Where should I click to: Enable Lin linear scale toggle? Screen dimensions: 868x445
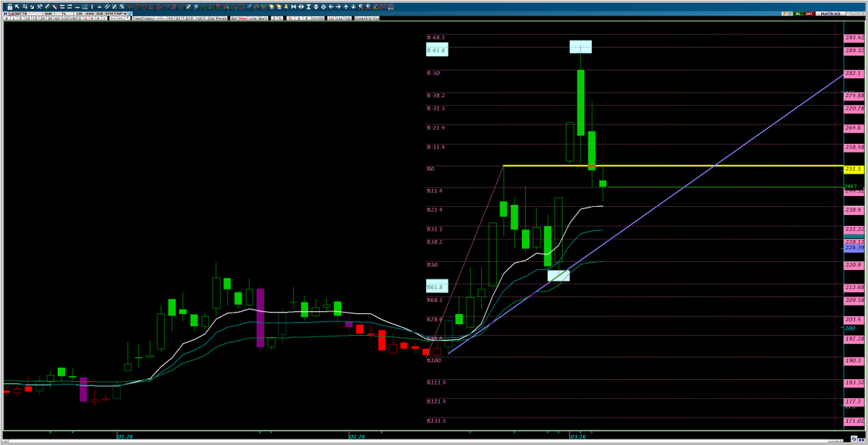point(331,18)
